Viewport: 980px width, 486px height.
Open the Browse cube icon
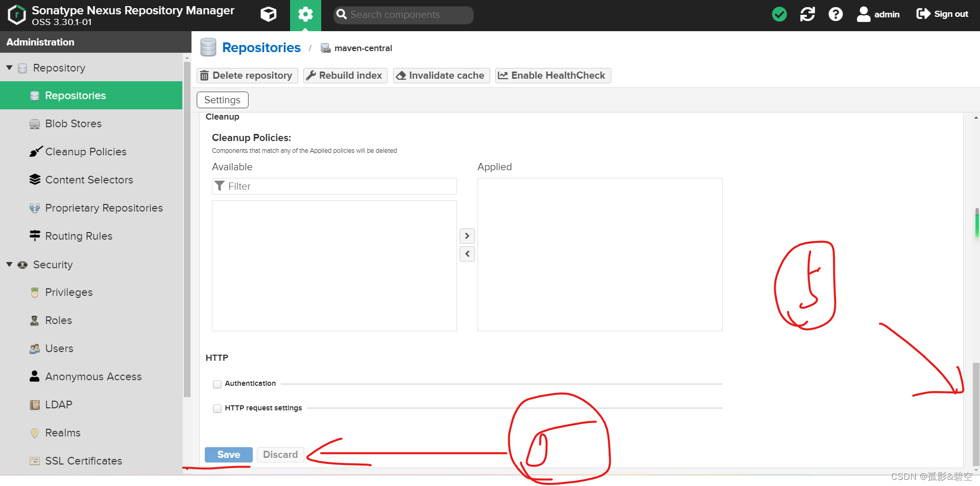269,14
